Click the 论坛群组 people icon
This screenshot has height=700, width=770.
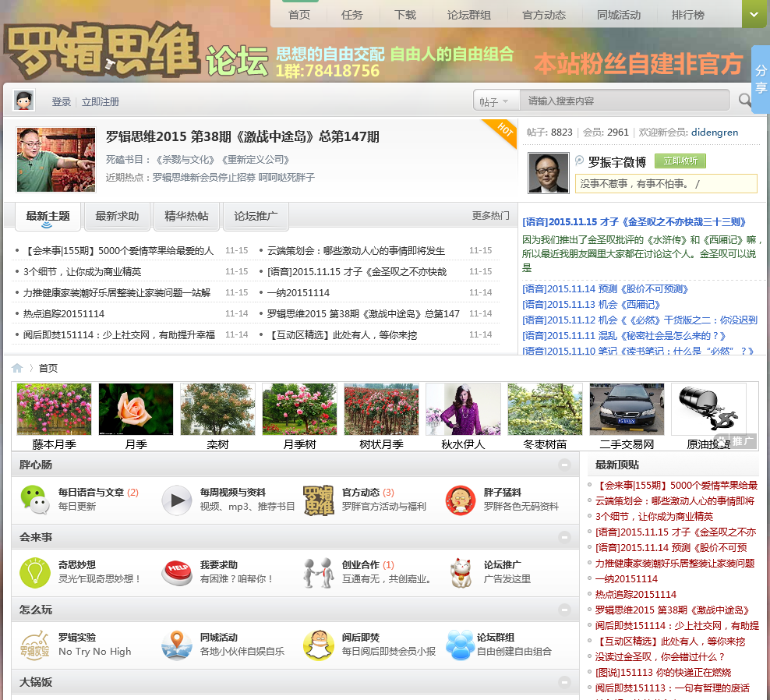pyautogui.click(x=461, y=645)
